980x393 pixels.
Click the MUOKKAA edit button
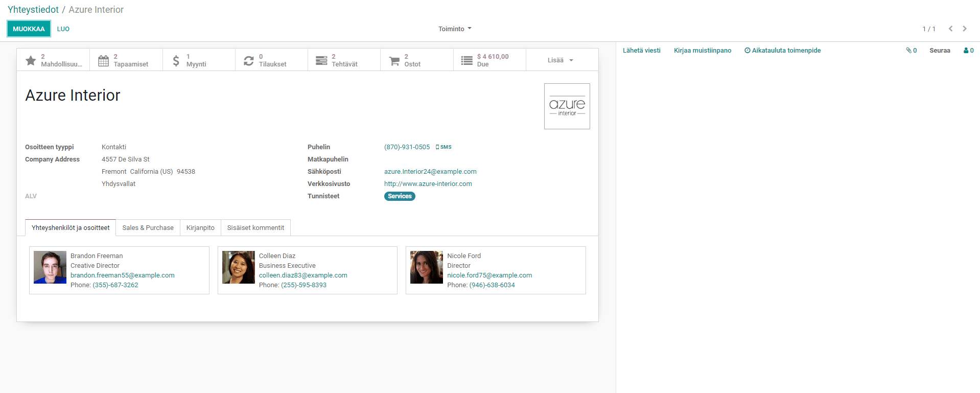pyautogui.click(x=29, y=29)
